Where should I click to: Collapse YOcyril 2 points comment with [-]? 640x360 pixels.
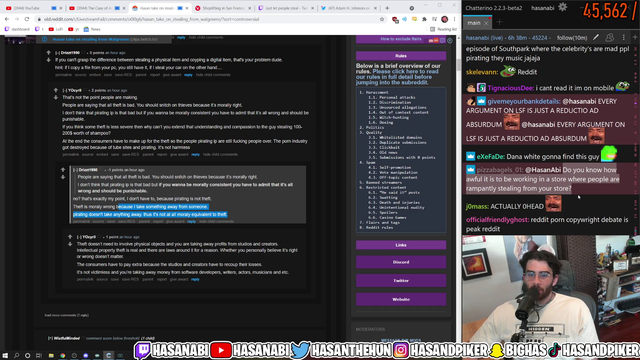64,90
